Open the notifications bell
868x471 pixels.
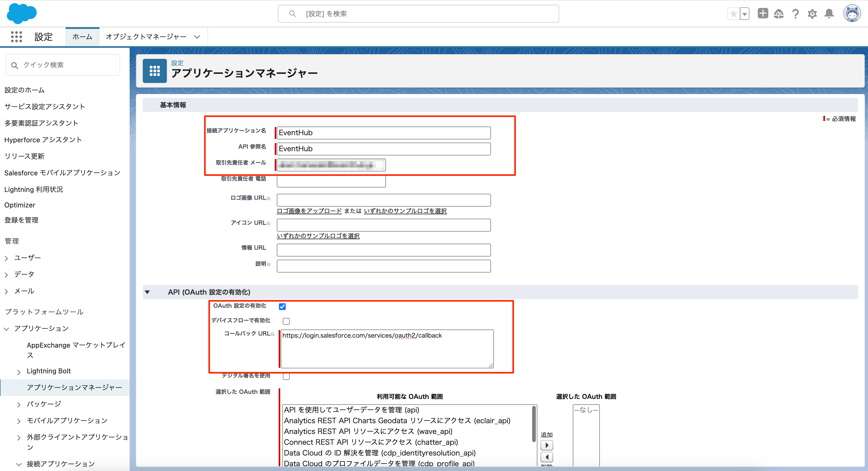tap(829, 14)
